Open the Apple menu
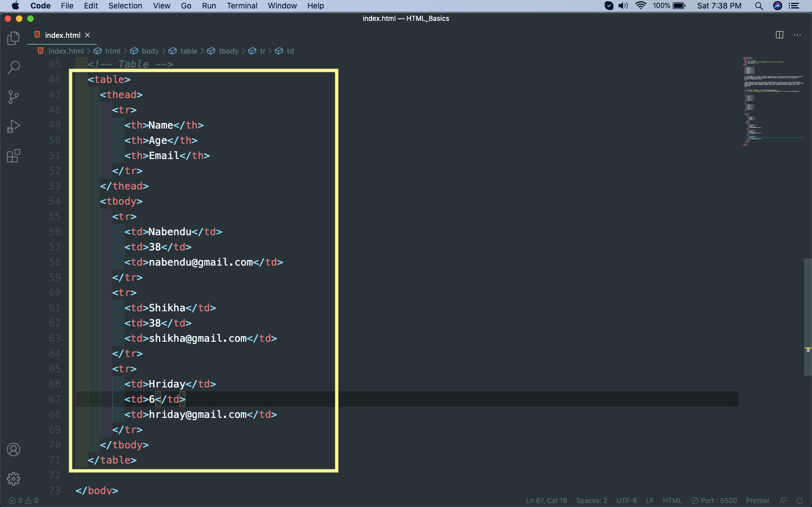 tap(15, 6)
